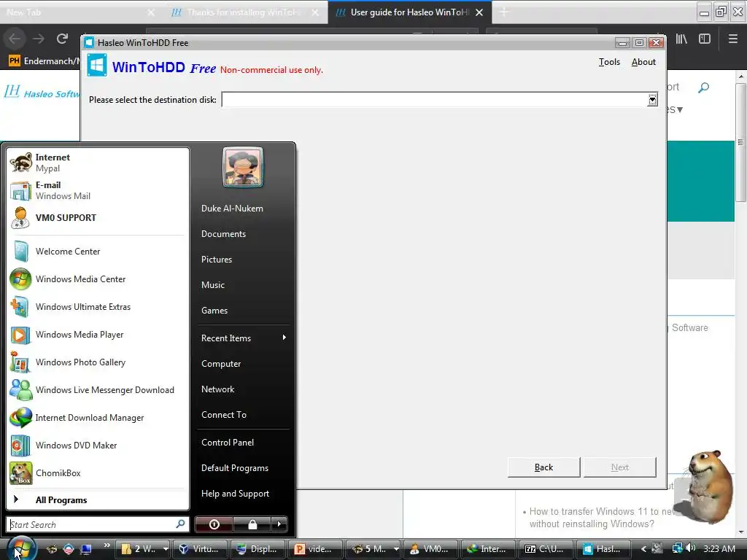Open the Endermanch bookmark
Screen dimensions: 747x560
click(44, 61)
